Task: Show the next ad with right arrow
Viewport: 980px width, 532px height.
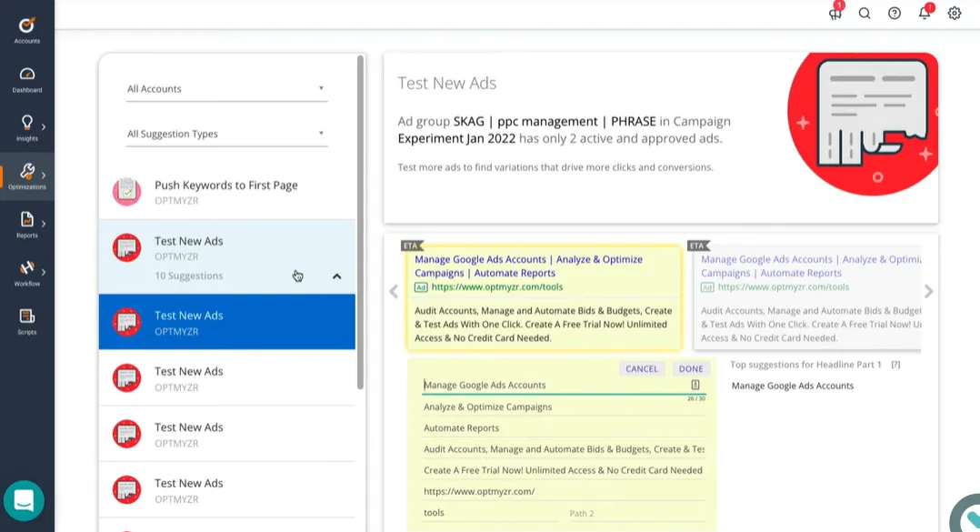Action: point(929,291)
